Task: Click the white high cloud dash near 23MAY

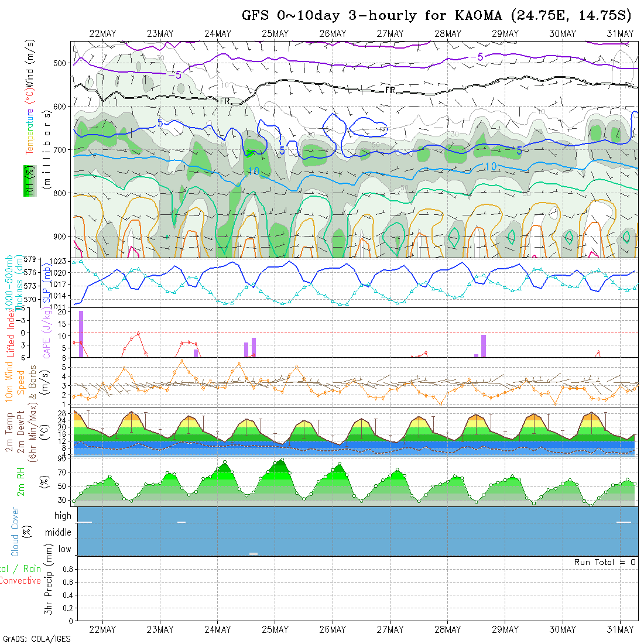Action: (181, 522)
